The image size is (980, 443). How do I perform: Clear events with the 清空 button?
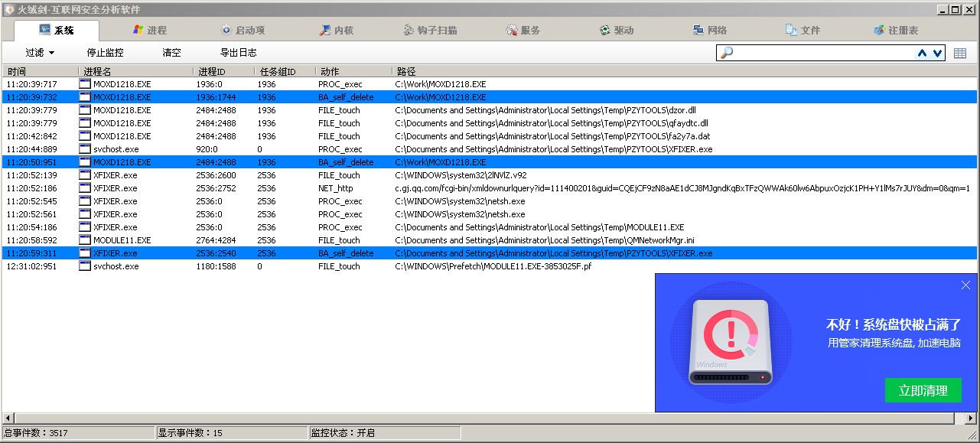point(171,53)
